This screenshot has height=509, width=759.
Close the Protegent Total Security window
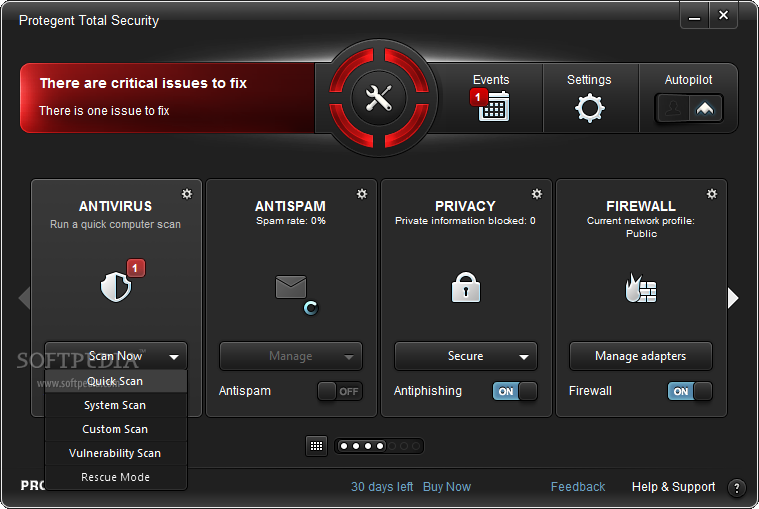[x=724, y=15]
